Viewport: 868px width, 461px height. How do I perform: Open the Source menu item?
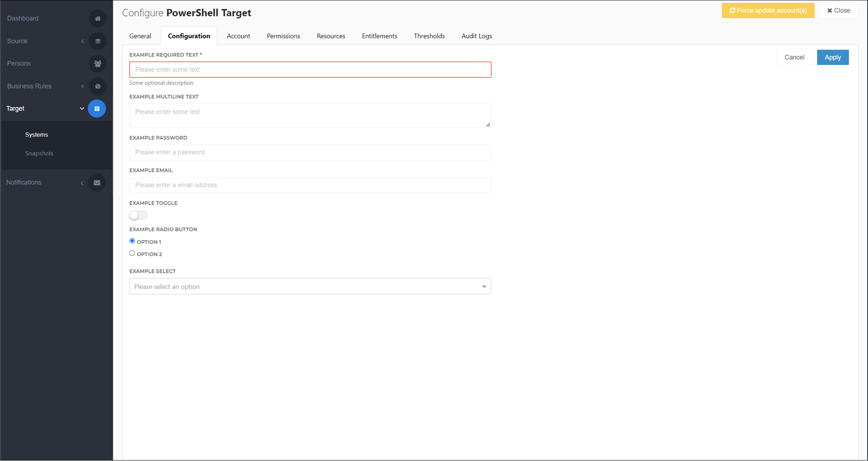click(x=17, y=41)
